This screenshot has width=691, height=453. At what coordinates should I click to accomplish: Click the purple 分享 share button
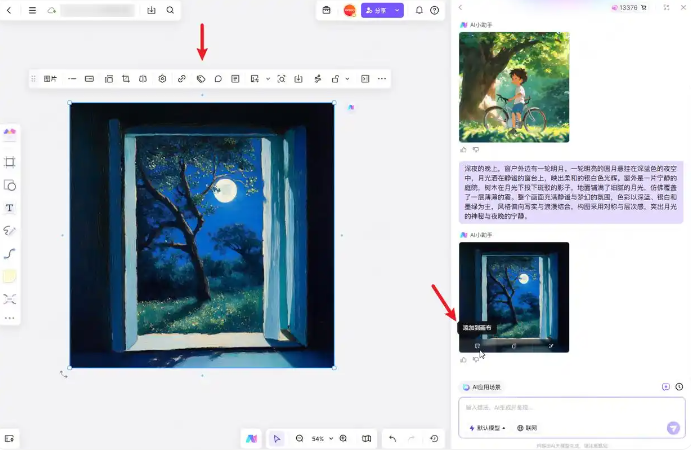click(375, 10)
